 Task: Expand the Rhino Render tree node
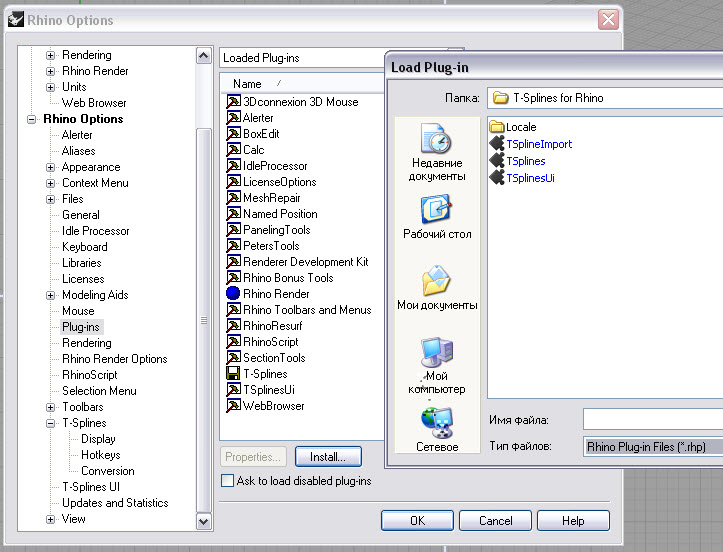50,71
